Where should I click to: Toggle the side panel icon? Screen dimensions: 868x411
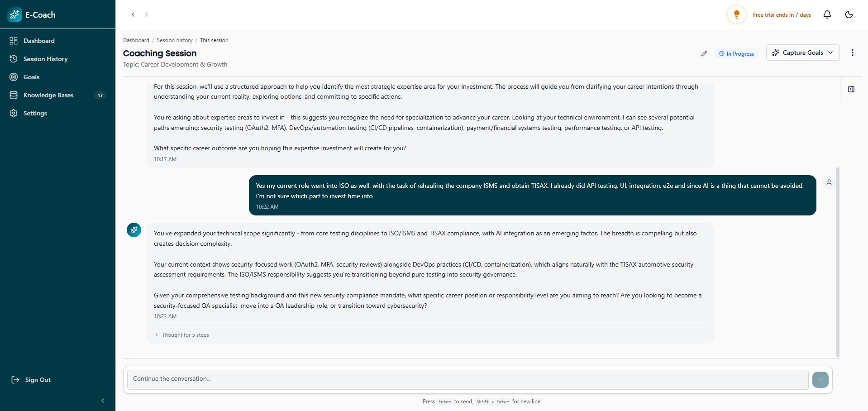point(851,89)
